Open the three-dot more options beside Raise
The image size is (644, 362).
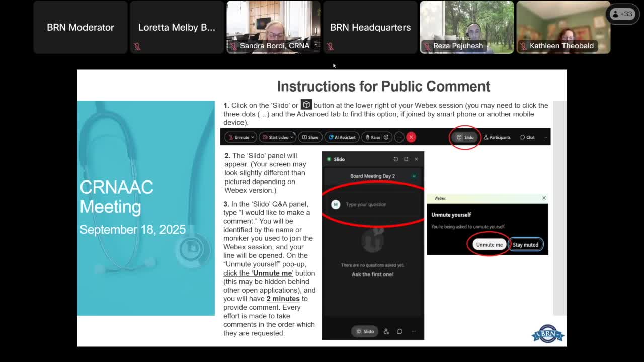[399, 137]
